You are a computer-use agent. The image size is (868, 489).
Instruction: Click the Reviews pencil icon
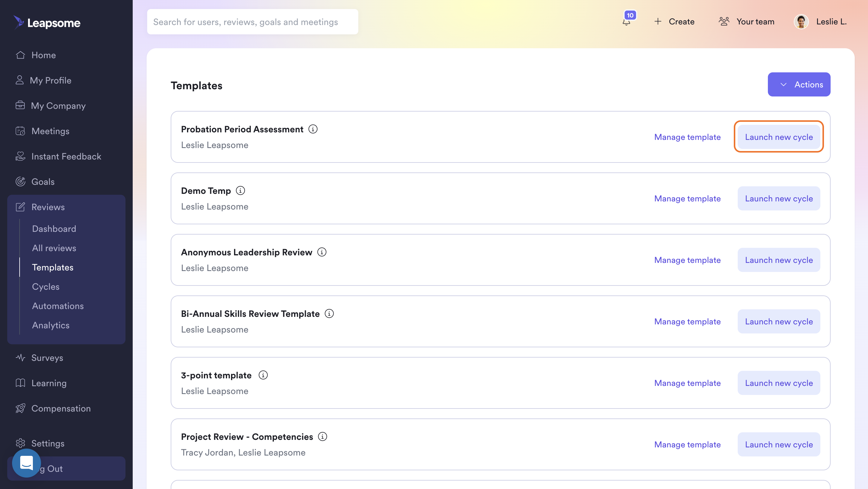coord(20,207)
